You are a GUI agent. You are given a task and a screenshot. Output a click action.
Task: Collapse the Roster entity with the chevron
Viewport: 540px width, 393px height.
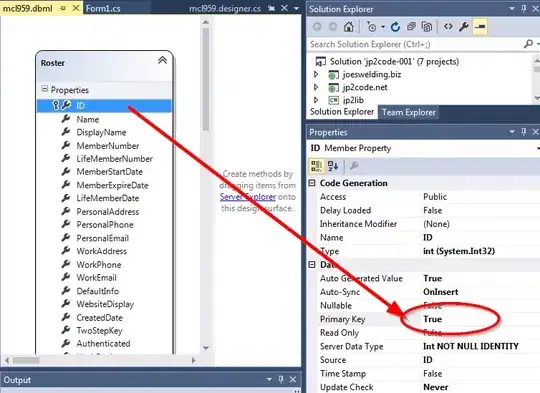pyautogui.click(x=162, y=61)
